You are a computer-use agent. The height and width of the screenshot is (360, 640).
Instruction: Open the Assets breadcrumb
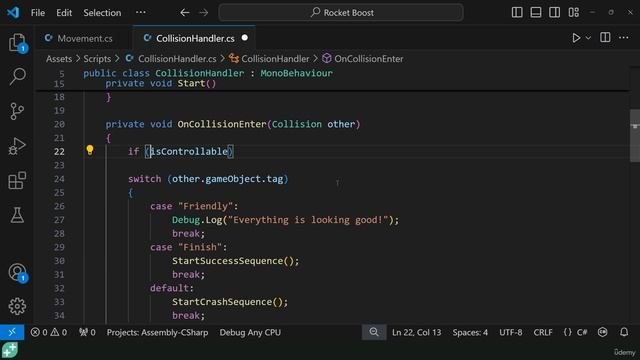click(x=59, y=59)
